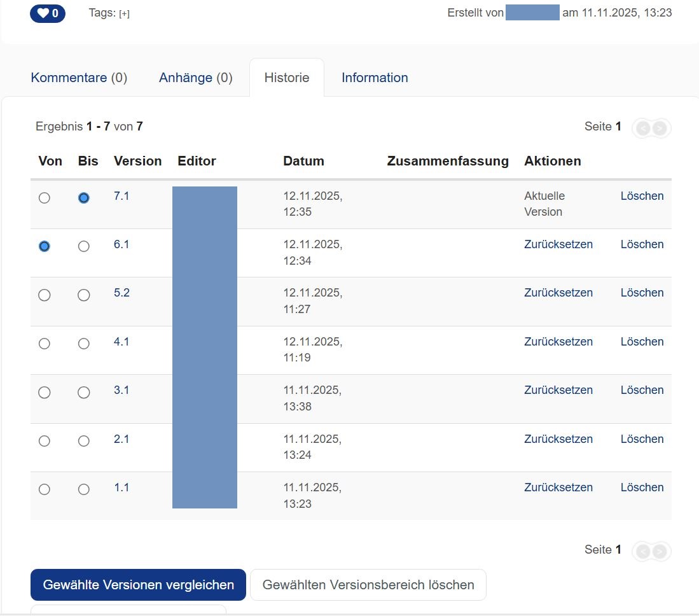
Task: Click previous page arrow below table
Action: coord(643,551)
